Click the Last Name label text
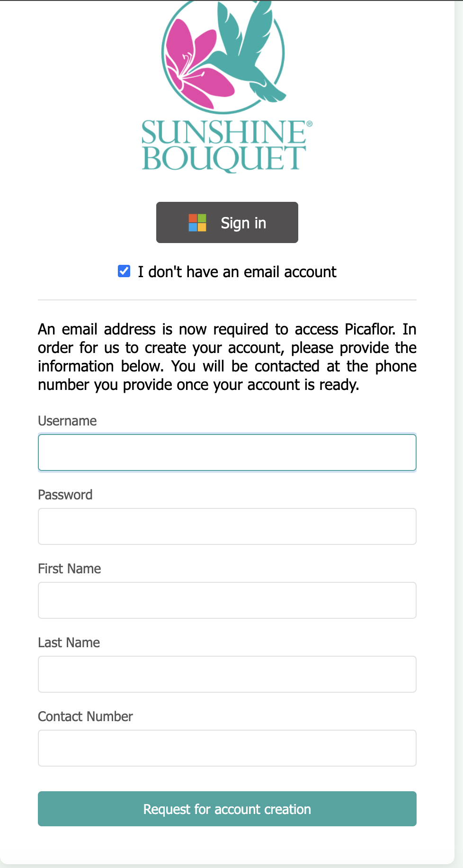Image resolution: width=463 pixels, height=868 pixels. click(x=69, y=643)
